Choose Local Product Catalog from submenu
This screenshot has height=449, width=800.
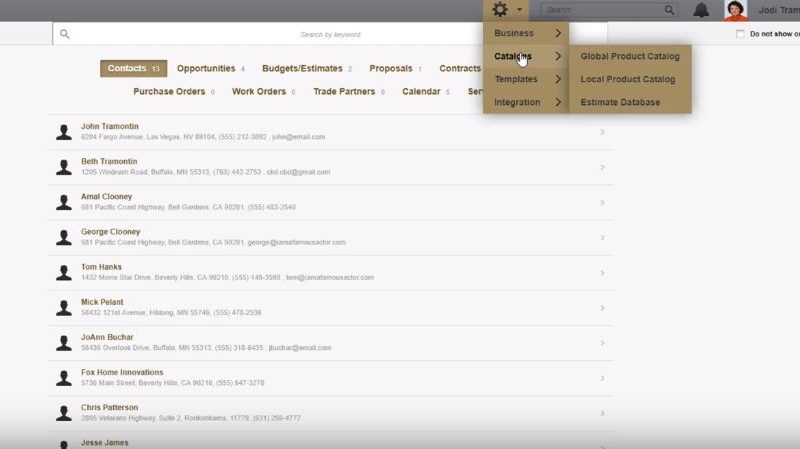pos(627,79)
